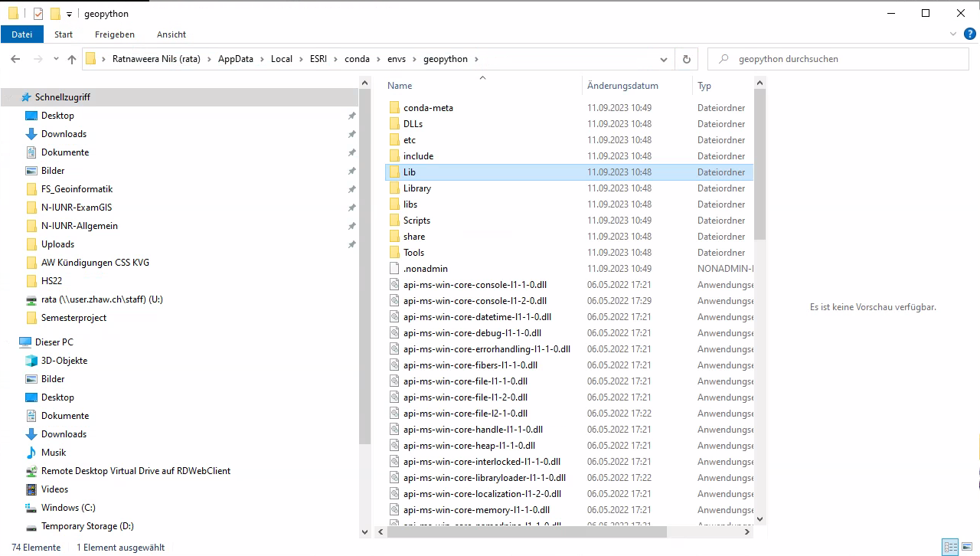Open properties via the checkmark Quick Access icon
This screenshot has height=556, width=980.
38,13
